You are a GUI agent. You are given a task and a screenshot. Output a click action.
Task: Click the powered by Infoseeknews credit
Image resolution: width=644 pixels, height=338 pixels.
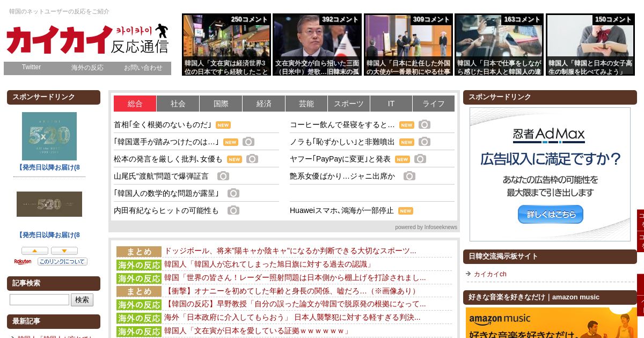(x=426, y=227)
